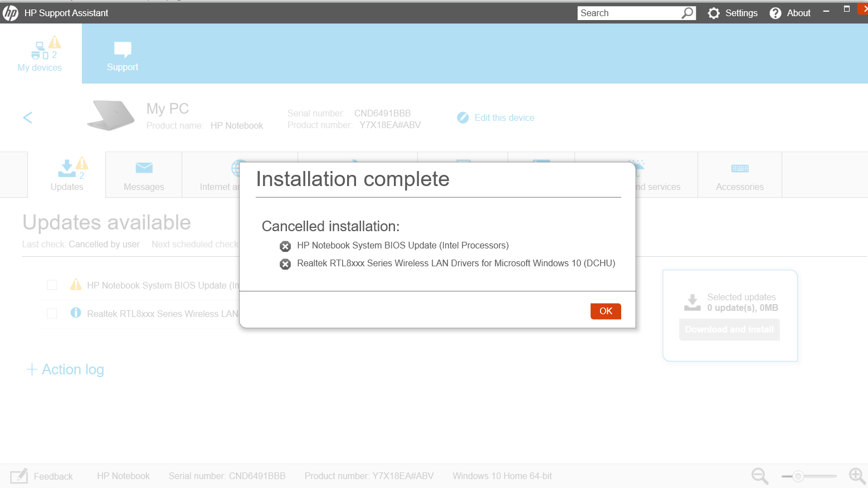
Task: Click the HP logo icon
Action: click(11, 13)
